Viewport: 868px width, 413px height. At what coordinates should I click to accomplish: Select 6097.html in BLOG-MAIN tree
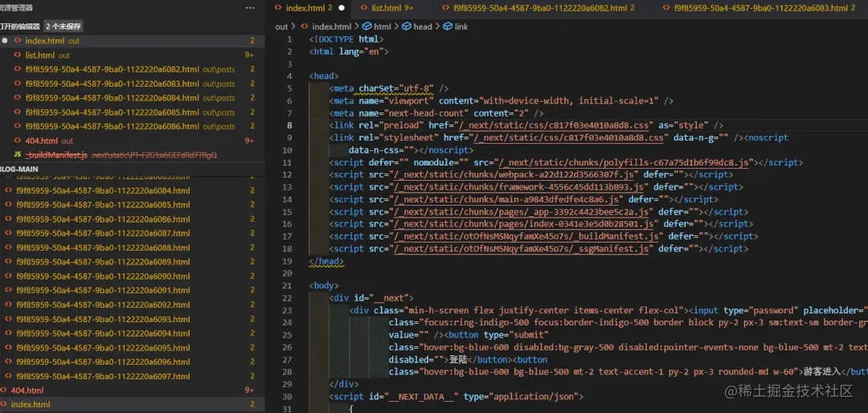pyautogui.click(x=133, y=377)
